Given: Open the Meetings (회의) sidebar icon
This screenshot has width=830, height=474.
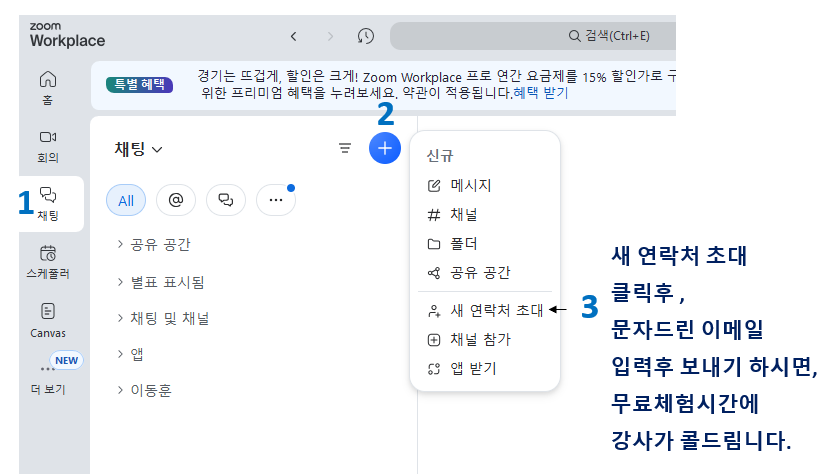Looking at the screenshot, I should [48, 146].
